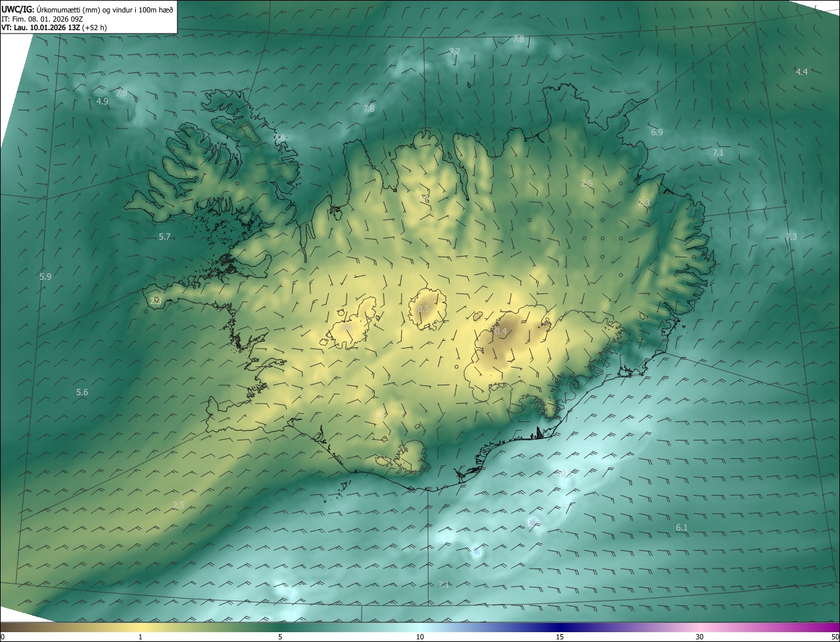The width and height of the screenshot is (840, 642).
Task: Select the 5.7 value label on the map
Action: coord(165,236)
